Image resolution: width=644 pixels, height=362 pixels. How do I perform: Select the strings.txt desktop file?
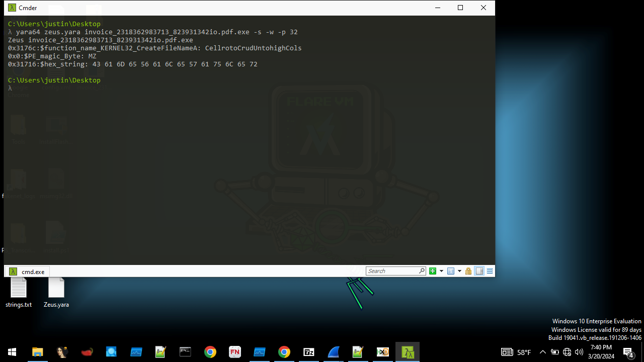(19, 292)
